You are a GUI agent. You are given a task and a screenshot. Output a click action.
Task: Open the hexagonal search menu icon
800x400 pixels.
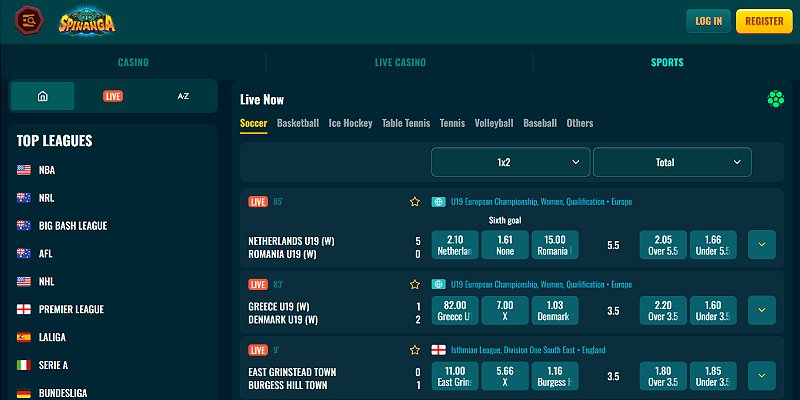coord(29,20)
